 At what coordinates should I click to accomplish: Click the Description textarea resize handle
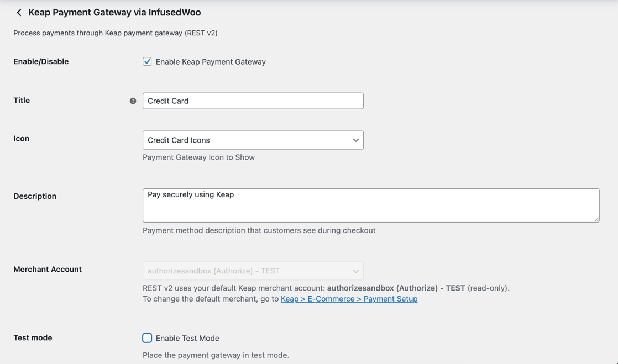click(x=597, y=220)
